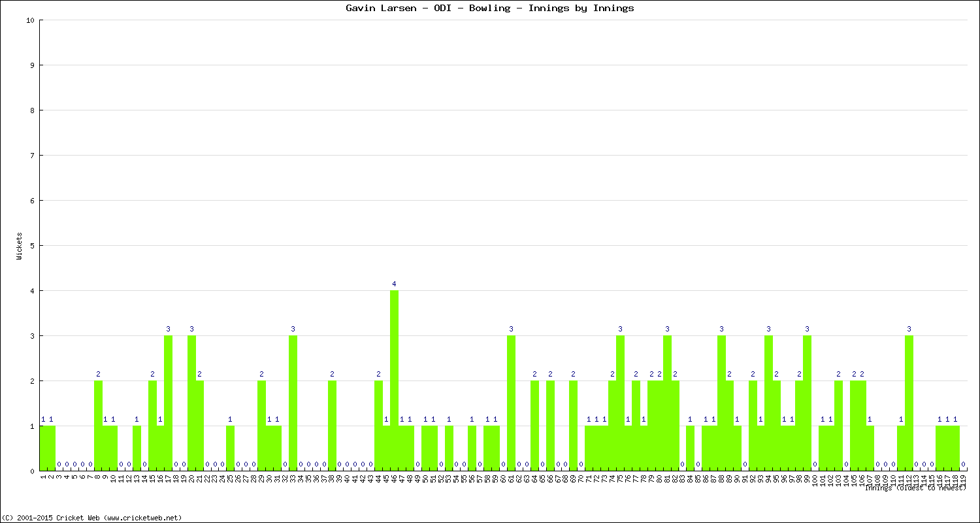Click the x-axis label 61

click(511, 479)
